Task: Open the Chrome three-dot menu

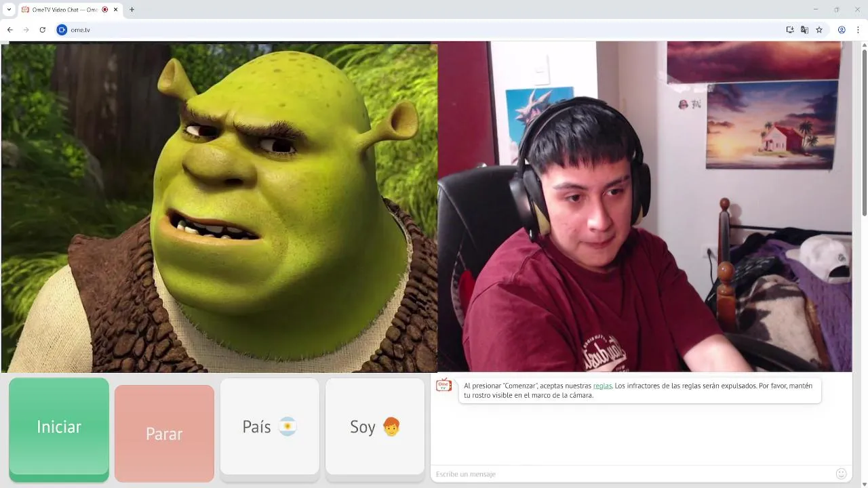Action: point(859,30)
